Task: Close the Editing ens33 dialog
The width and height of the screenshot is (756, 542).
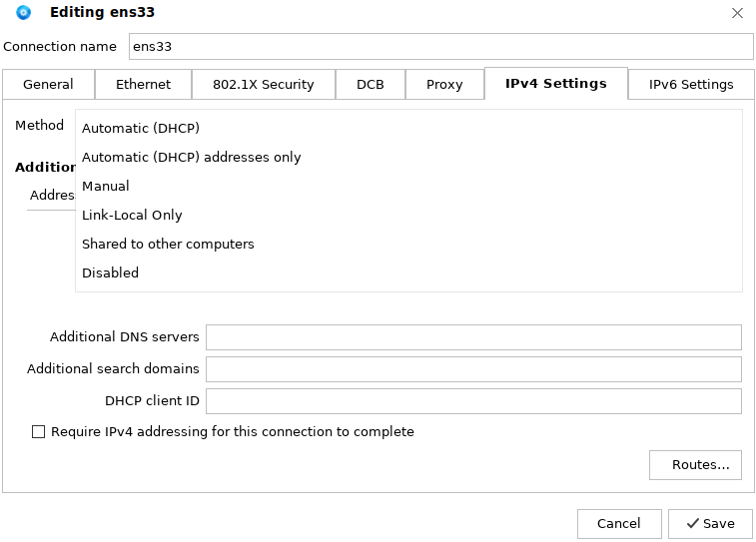Action: point(737,13)
